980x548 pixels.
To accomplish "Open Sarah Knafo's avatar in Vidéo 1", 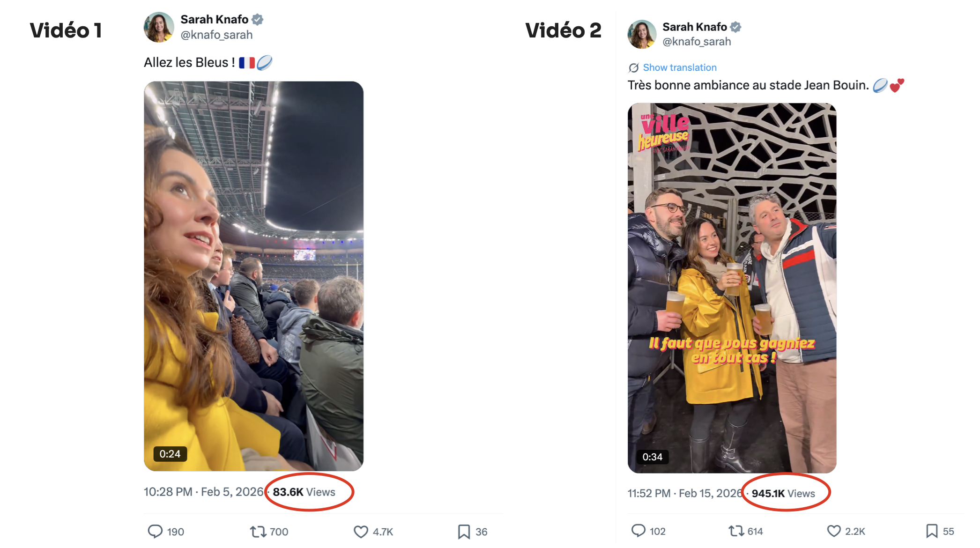I will click(x=159, y=27).
